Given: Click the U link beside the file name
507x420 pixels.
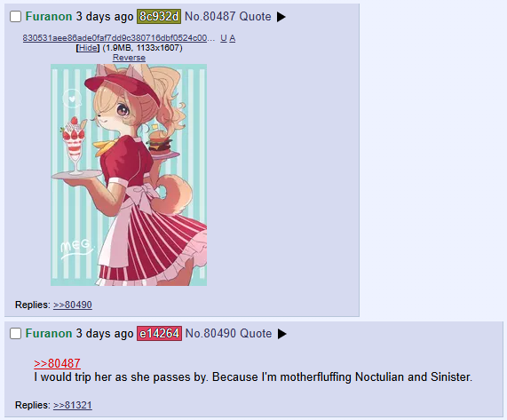Looking at the screenshot, I should [224, 38].
